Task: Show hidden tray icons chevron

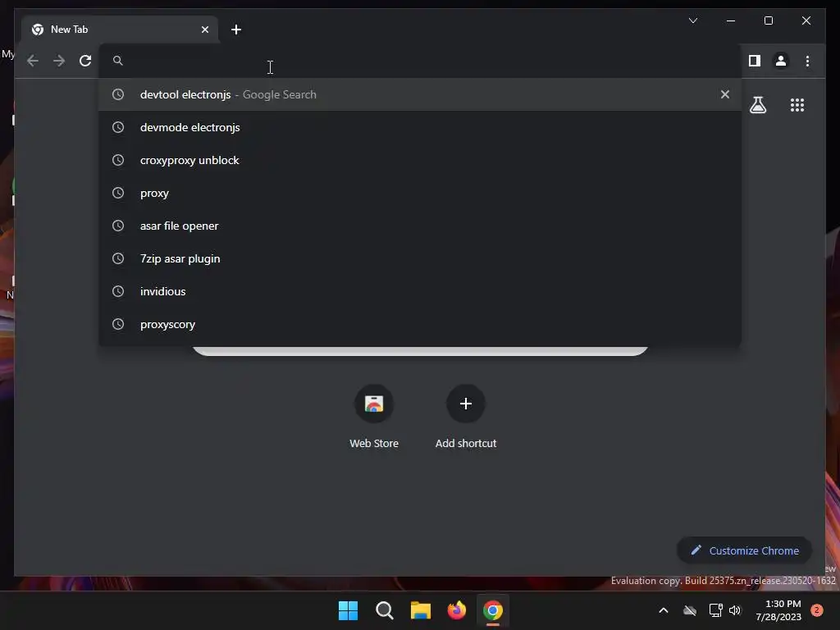Action: [663, 610]
